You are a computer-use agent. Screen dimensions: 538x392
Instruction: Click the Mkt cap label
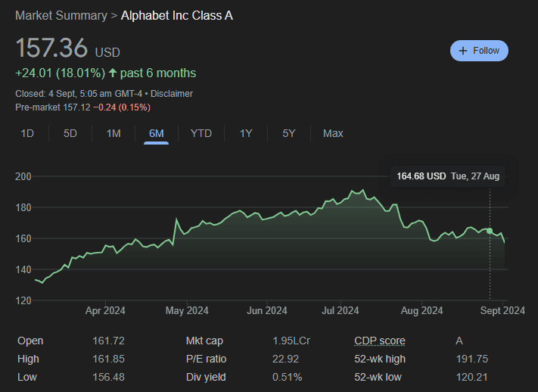point(204,341)
